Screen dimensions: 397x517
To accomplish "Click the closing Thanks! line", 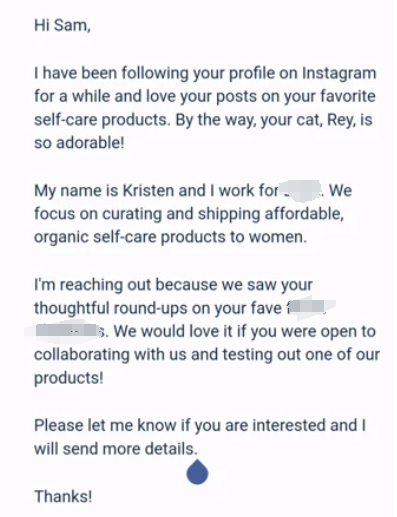I will 63,496.
